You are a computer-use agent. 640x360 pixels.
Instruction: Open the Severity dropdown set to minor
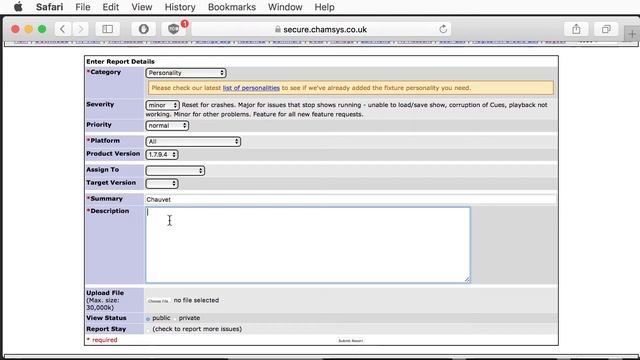[x=162, y=105]
